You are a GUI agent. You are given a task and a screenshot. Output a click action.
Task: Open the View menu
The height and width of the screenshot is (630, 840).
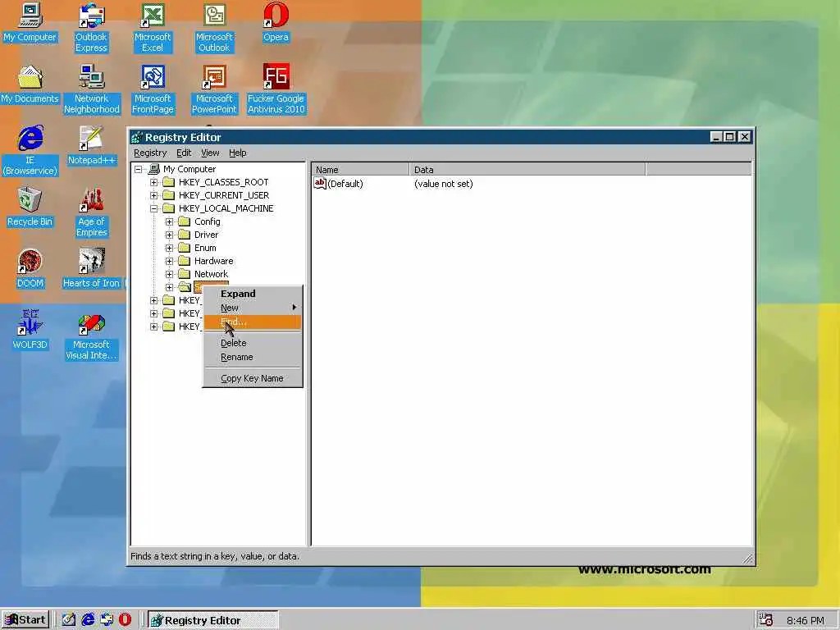(210, 153)
